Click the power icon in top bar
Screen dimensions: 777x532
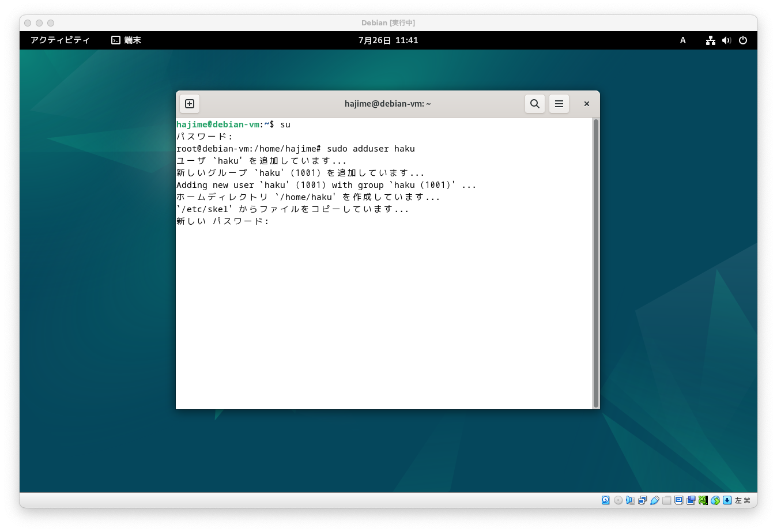coord(743,40)
